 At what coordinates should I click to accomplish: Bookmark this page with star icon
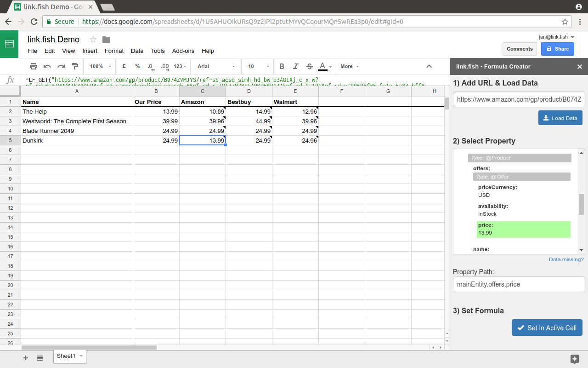coord(565,22)
